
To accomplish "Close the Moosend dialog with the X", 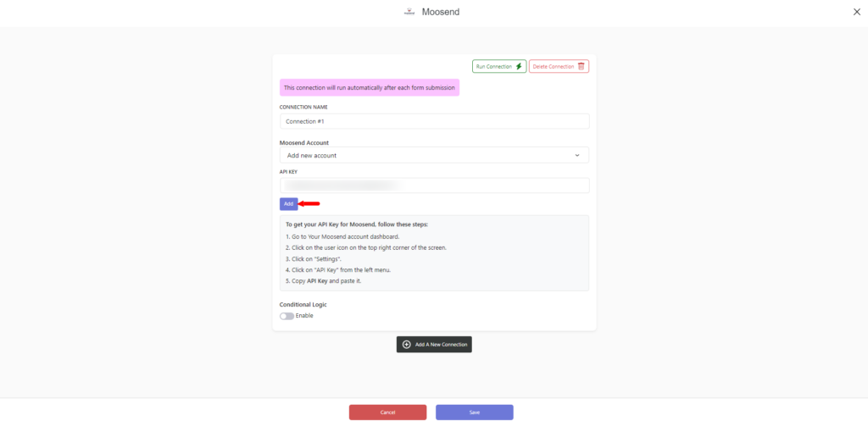I will (857, 12).
